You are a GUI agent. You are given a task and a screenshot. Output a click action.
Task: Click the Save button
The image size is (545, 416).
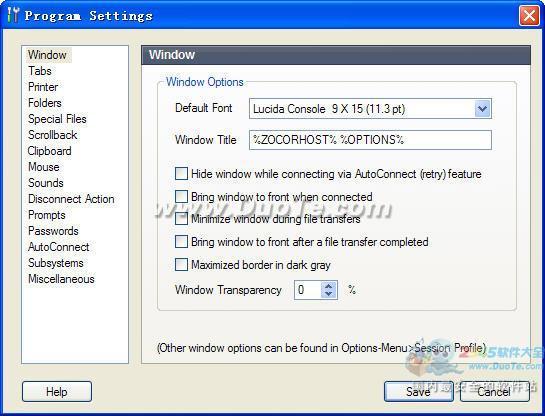[418, 392]
